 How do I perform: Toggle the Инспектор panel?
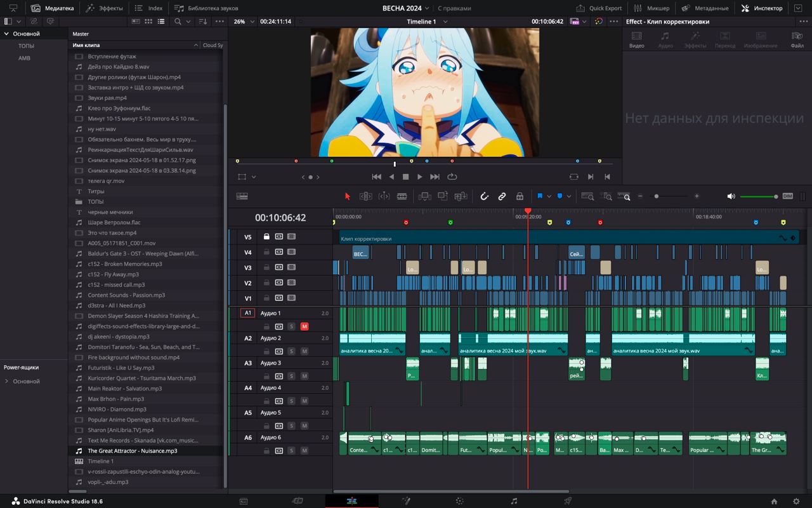[x=762, y=8]
